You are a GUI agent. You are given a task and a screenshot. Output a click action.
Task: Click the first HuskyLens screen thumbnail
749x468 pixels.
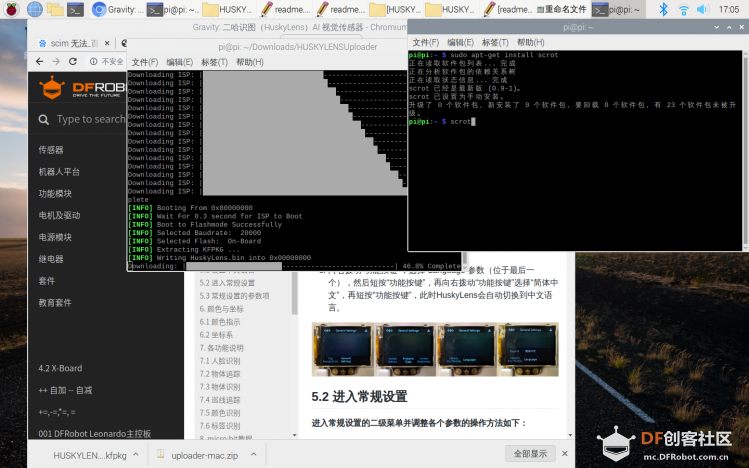click(342, 350)
